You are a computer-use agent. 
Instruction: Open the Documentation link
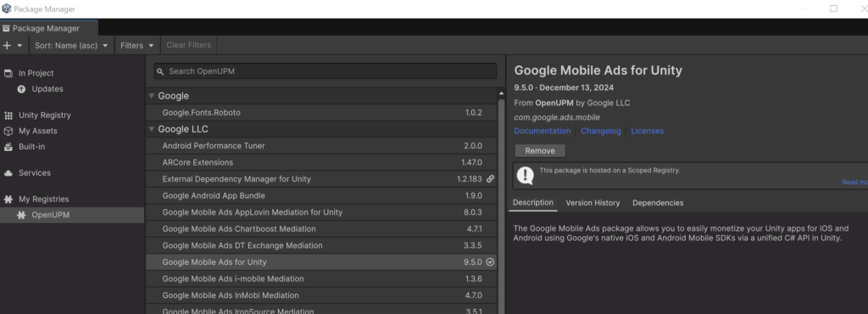pyautogui.click(x=542, y=132)
